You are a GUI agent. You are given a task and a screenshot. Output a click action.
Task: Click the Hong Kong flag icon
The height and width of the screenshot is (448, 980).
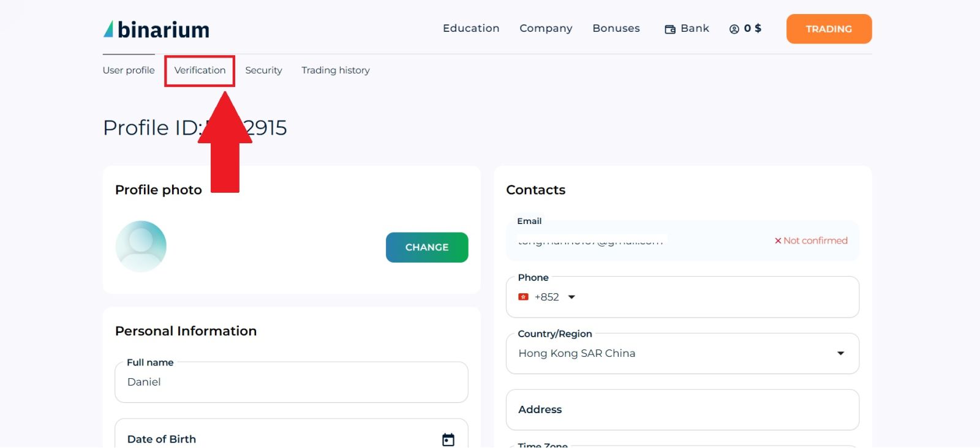click(x=523, y=297)
